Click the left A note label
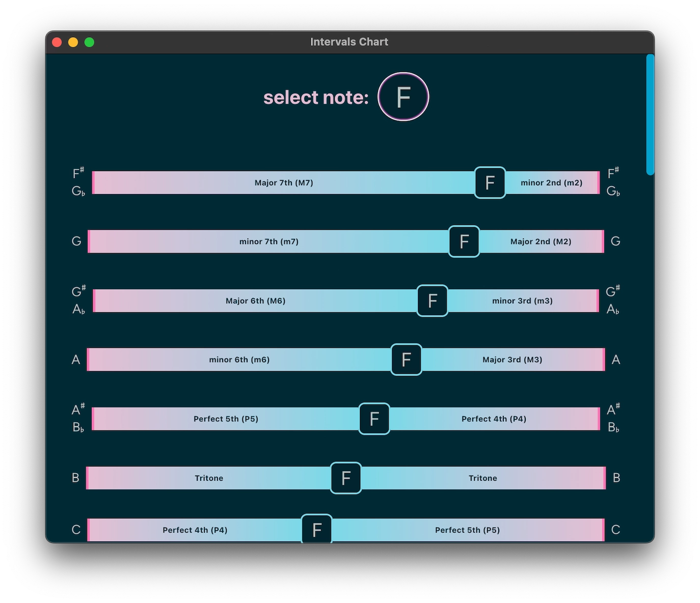 (76, 360)
